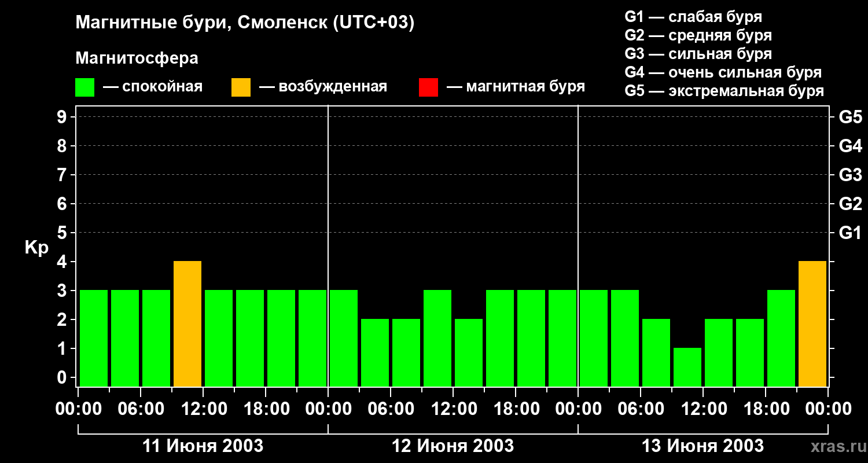Click the first green bar of 11 Июня
The height and width of the screenshot is (463, 868).
pyautogui.click(x=94, y=339)
